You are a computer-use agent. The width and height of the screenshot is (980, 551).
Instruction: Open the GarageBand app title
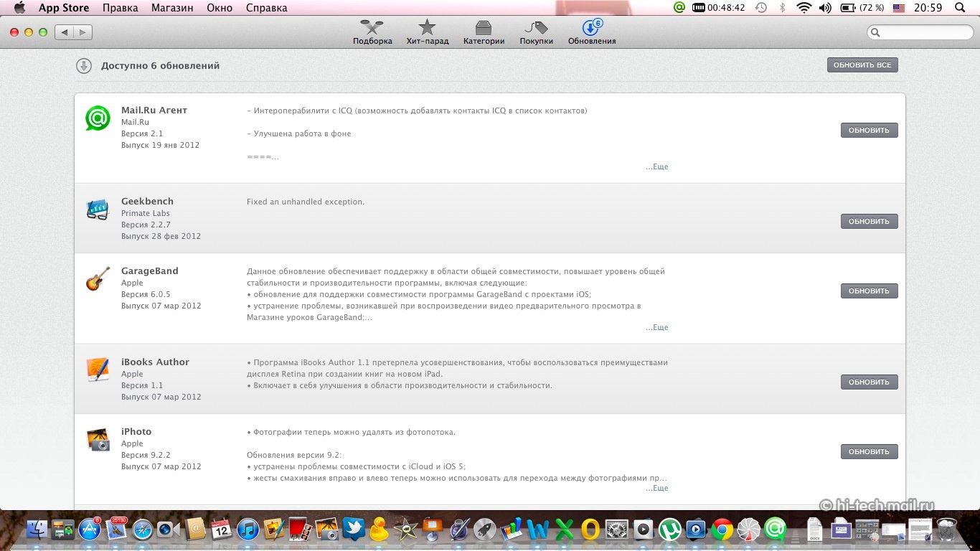(x=149, y=271)
